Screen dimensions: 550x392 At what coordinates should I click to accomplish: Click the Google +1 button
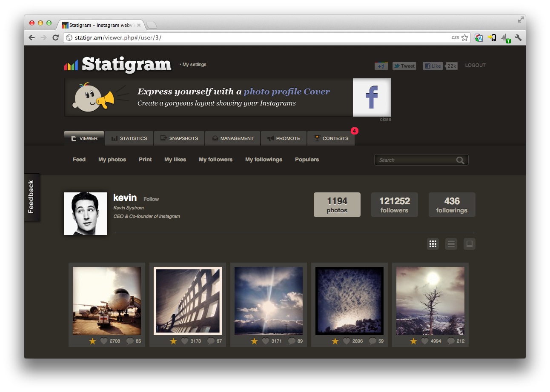[x=381, y=66]
